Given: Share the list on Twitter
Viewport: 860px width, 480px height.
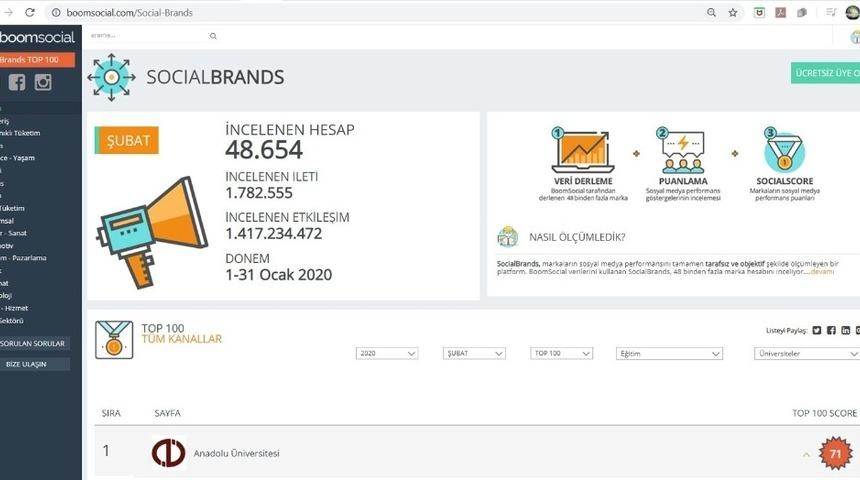Looking at the screenshot, I should pyautogui.click(x=817, y=330).
